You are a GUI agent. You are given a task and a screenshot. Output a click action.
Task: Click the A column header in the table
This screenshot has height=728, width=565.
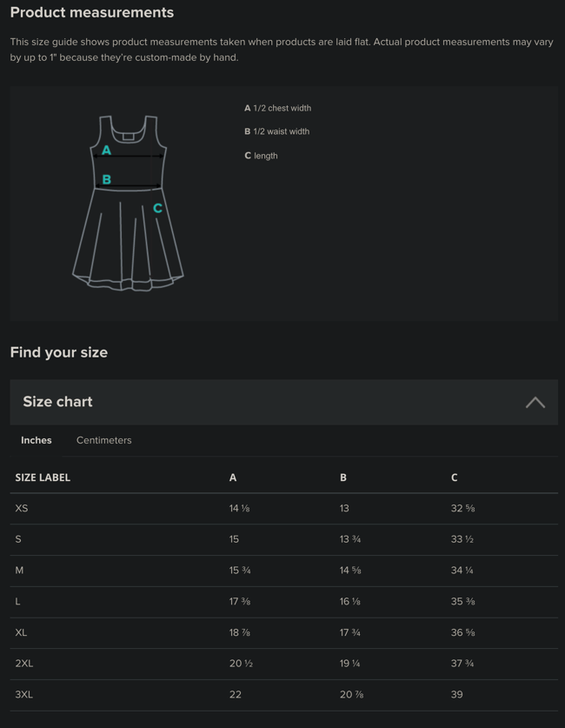(232, 478)
